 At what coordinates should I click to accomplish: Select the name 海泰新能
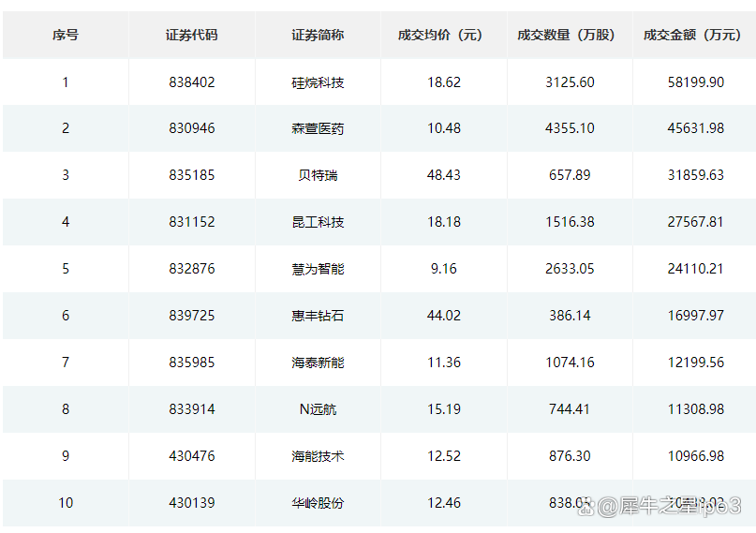coord(318,363)
